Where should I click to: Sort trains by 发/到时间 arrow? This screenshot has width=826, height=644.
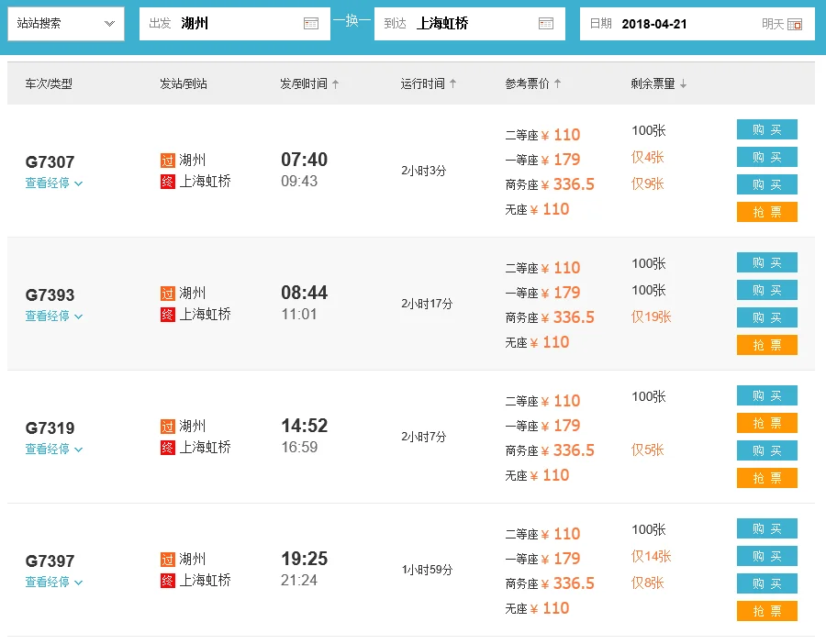click(x=336, y=82)
